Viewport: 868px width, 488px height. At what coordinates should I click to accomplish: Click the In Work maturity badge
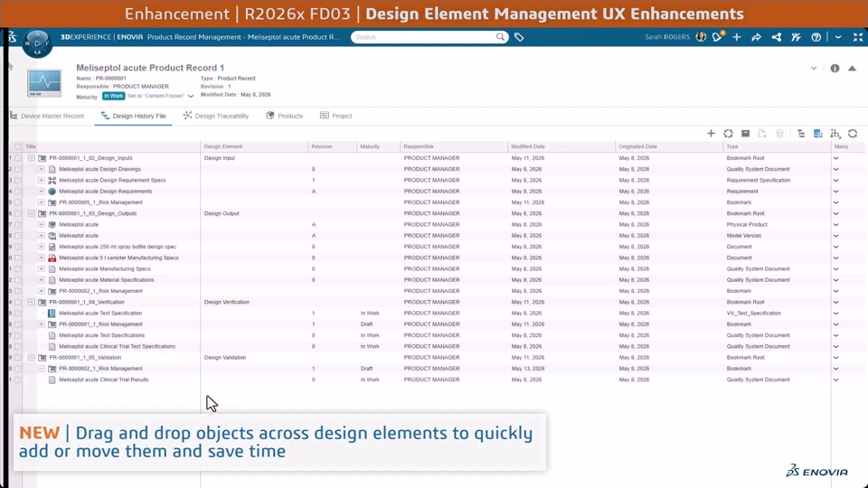point(114,96)
